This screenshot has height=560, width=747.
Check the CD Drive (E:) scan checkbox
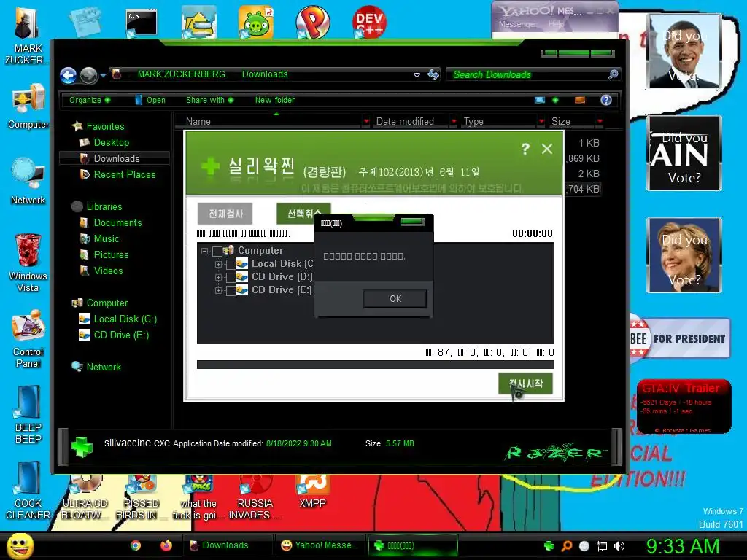(x=231, y=290)
